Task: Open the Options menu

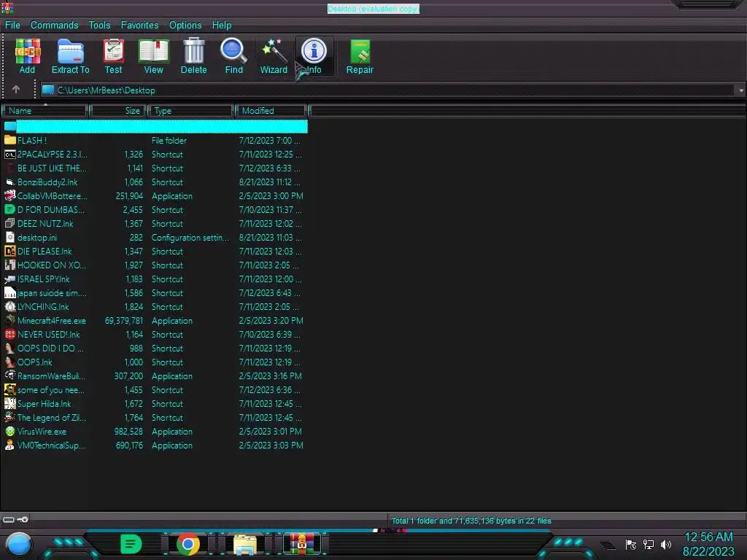Action: [185, 26]
